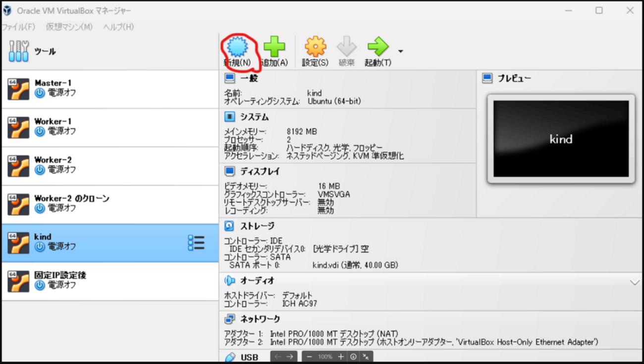Click Worker-2 machine OS icon

click(18, 166)
